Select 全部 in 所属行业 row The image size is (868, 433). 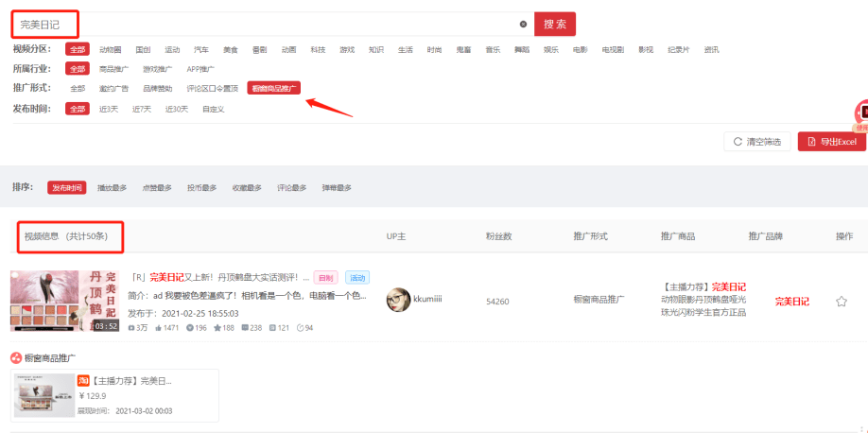[x=77, y=69]
